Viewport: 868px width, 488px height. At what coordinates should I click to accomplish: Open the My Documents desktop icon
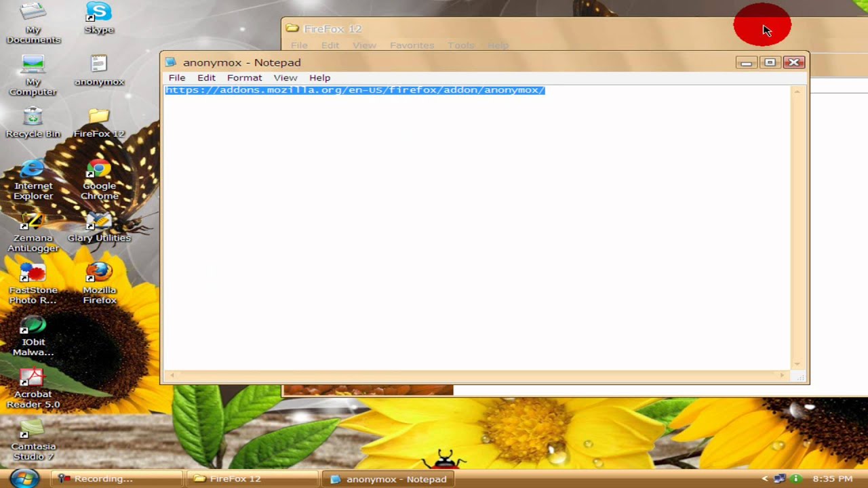click(x=33, y=23)
